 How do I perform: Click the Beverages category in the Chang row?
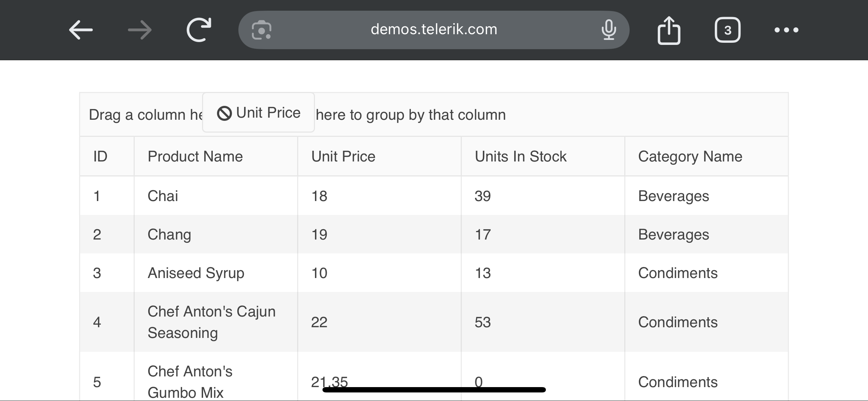673,235
